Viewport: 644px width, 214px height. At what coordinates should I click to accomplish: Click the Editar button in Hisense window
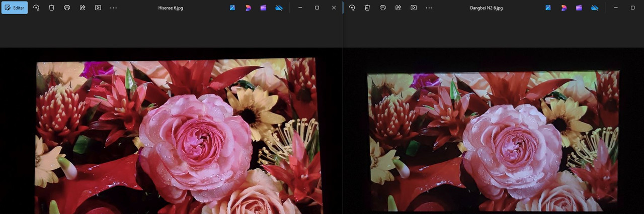click(x=15, y=8)
